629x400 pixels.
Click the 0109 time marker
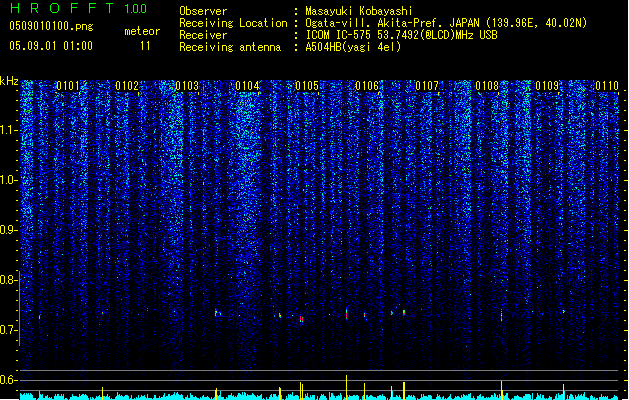pyautogui.click(x=547, y=86)
